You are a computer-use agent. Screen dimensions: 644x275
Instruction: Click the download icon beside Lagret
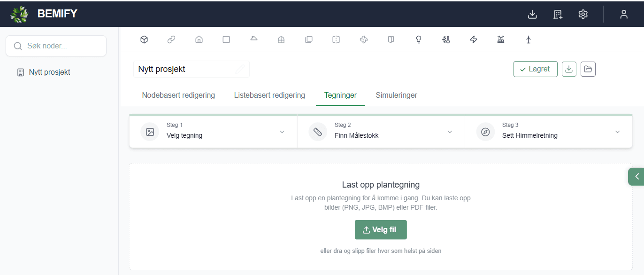coord(569,69)
